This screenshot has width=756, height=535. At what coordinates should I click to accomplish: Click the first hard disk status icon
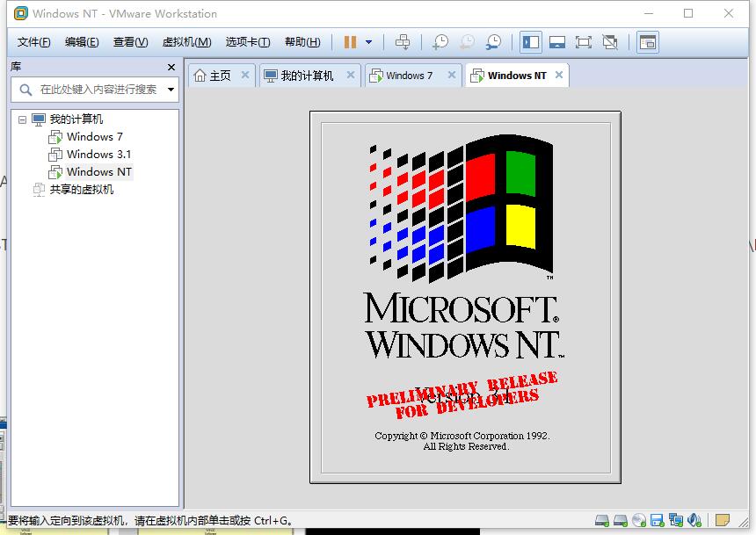[x=601, y=521]
